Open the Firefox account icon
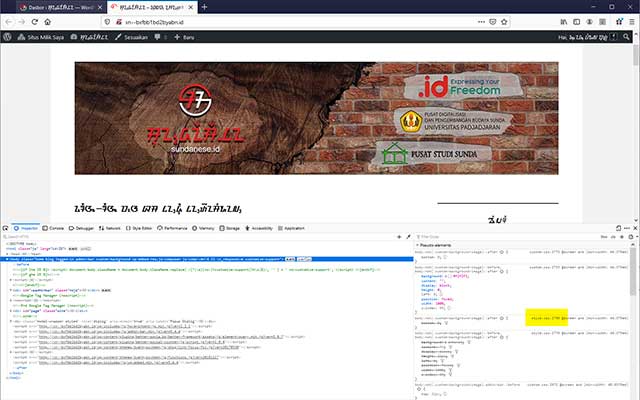 pos(589,22)
